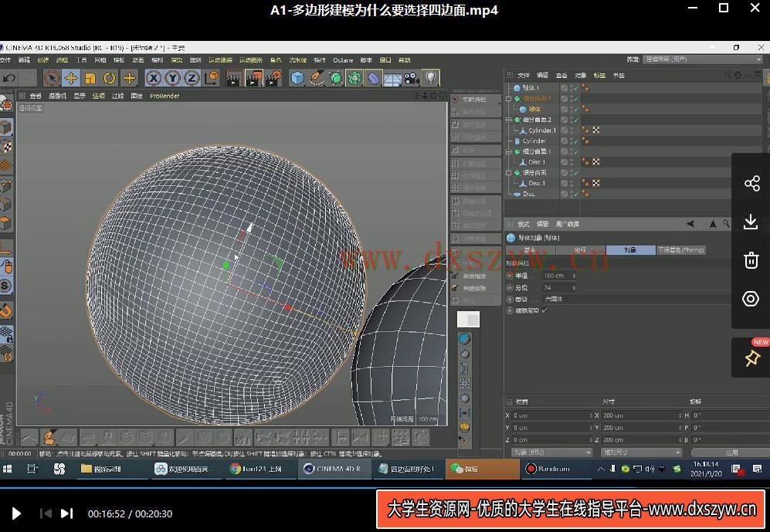
Task: Open the viewport 显示 menu
Action: point(80,96)
